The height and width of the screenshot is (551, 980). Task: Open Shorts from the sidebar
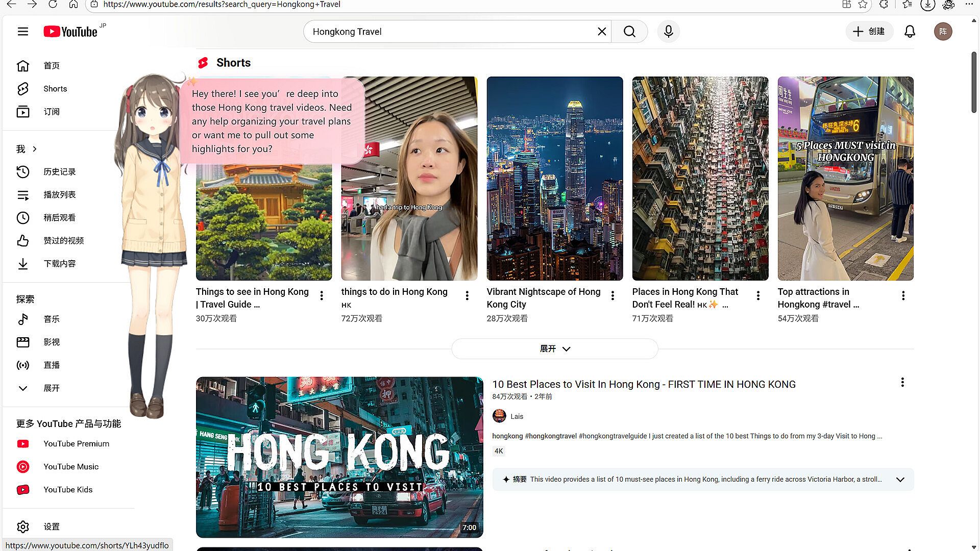click(x=55, y=89)
